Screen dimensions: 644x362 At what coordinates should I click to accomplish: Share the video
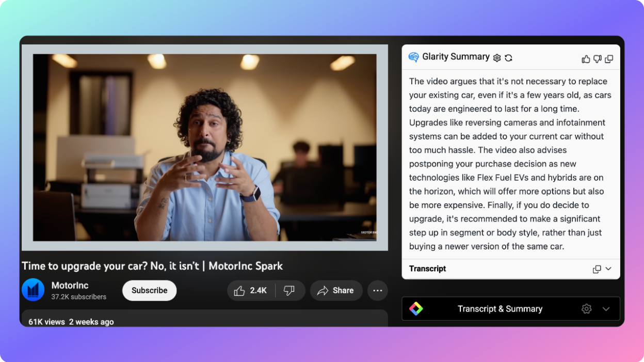pos(336,290)
